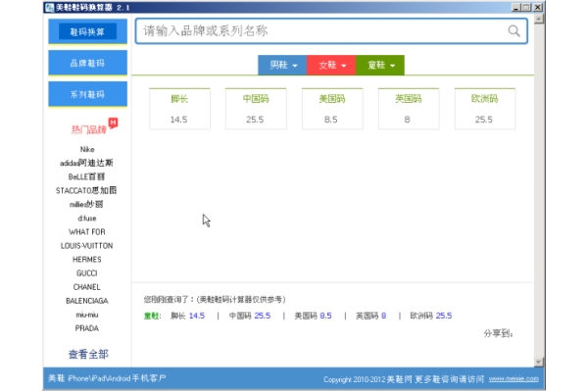Click the 脚长 14.5 card
This screenshot has width=588, height=392.
(179, 109)
